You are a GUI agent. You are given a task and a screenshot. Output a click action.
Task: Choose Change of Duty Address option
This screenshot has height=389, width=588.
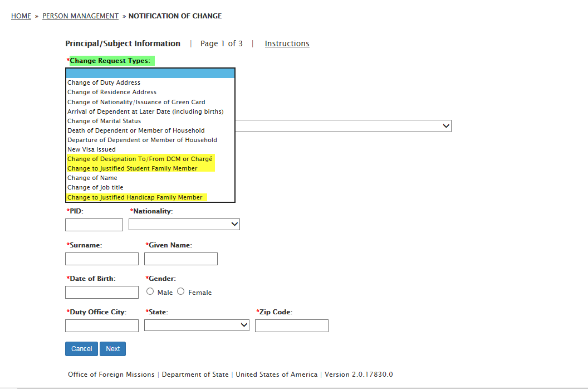point(150,82)
